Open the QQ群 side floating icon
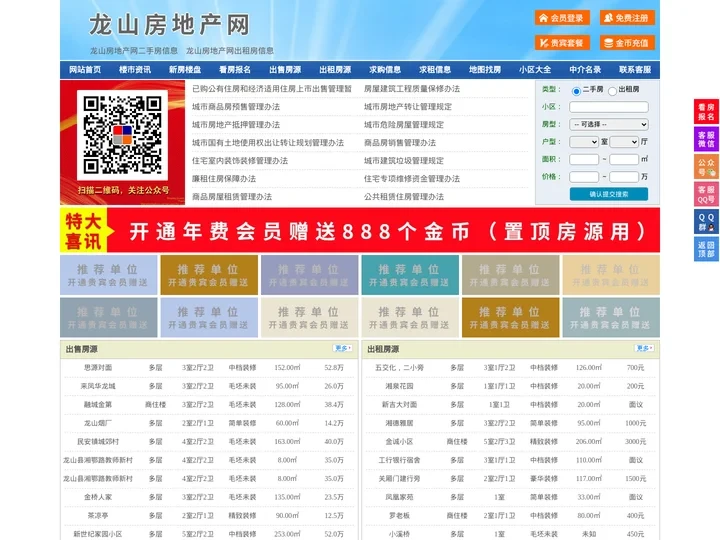The width and height of the screenshot is (720, 540). pos(706,222)
